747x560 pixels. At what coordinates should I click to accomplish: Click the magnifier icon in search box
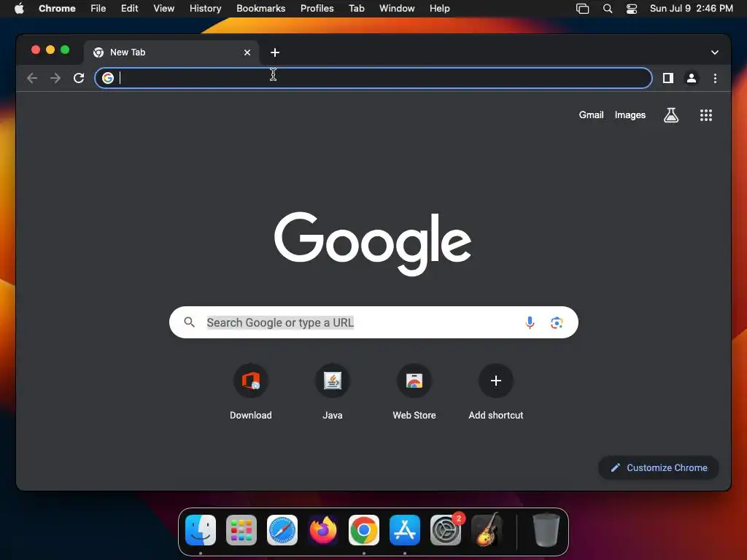189,322
